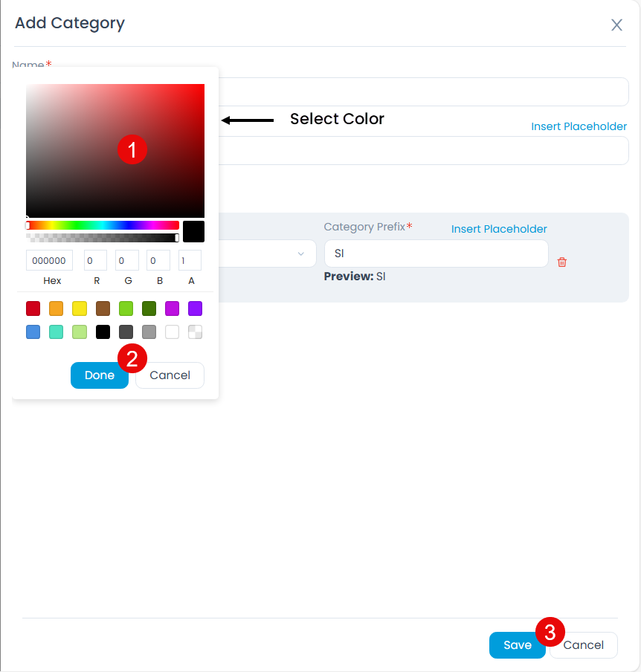Choose the black color preset

point(103,332)
